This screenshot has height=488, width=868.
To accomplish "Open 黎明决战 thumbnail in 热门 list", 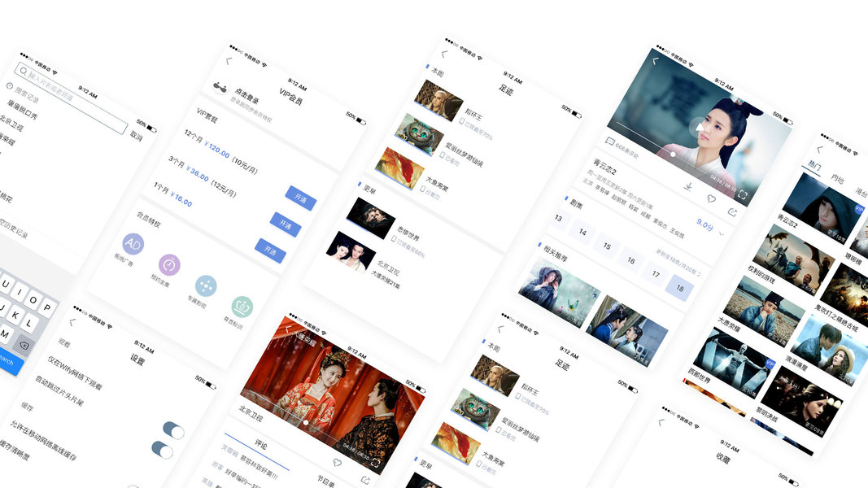I will click(x=801, y=401).
